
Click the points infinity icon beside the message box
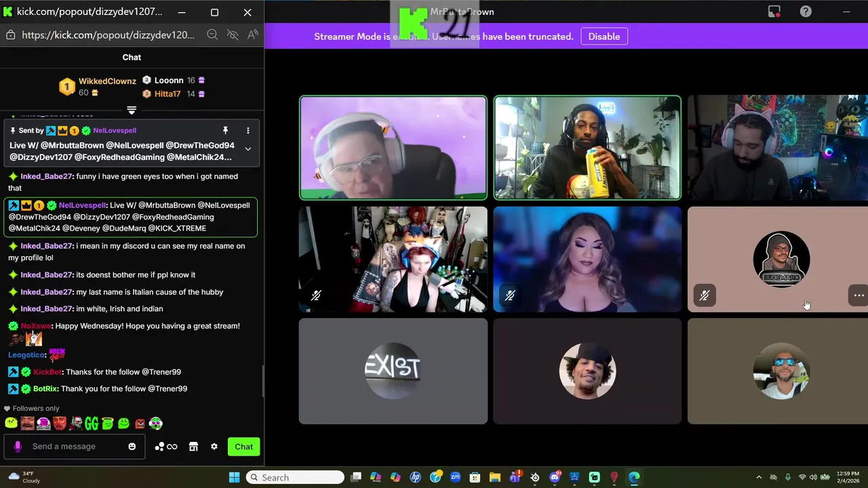click(x=166, y=447)
